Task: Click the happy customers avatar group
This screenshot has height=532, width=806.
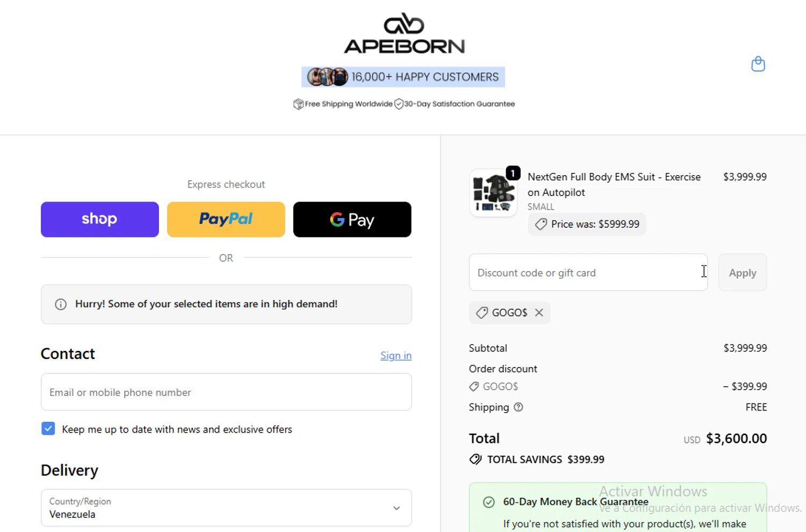Action: (328, 77)
